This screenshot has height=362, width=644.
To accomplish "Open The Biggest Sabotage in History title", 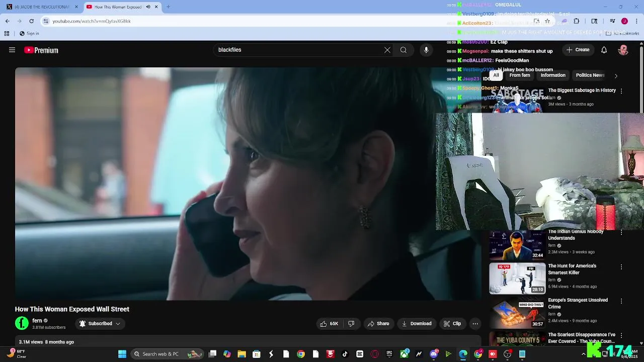I will tap(582, 90).
